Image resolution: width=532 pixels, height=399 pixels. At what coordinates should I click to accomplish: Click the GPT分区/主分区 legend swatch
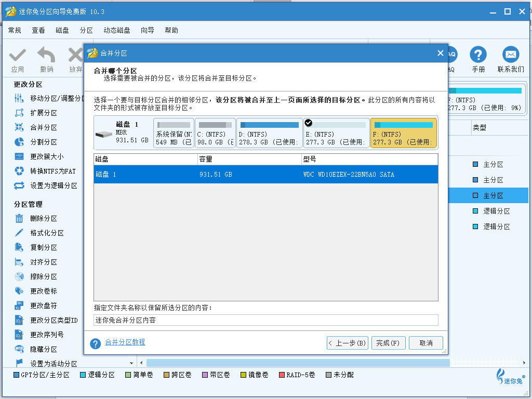point(16,375)
